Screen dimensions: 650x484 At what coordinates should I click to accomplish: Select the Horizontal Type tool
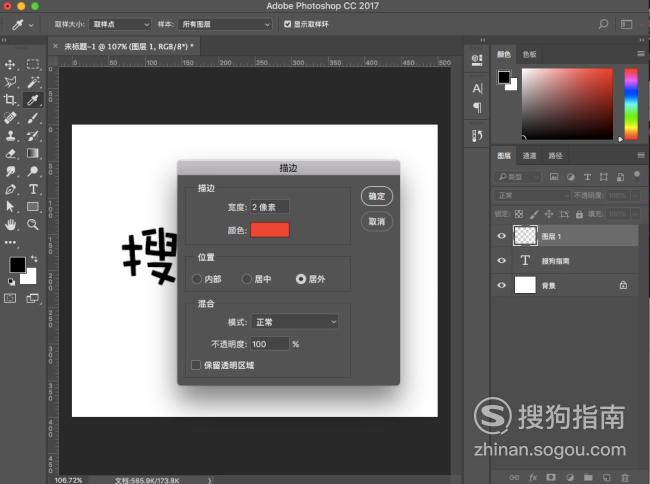[x=33, y=189]
